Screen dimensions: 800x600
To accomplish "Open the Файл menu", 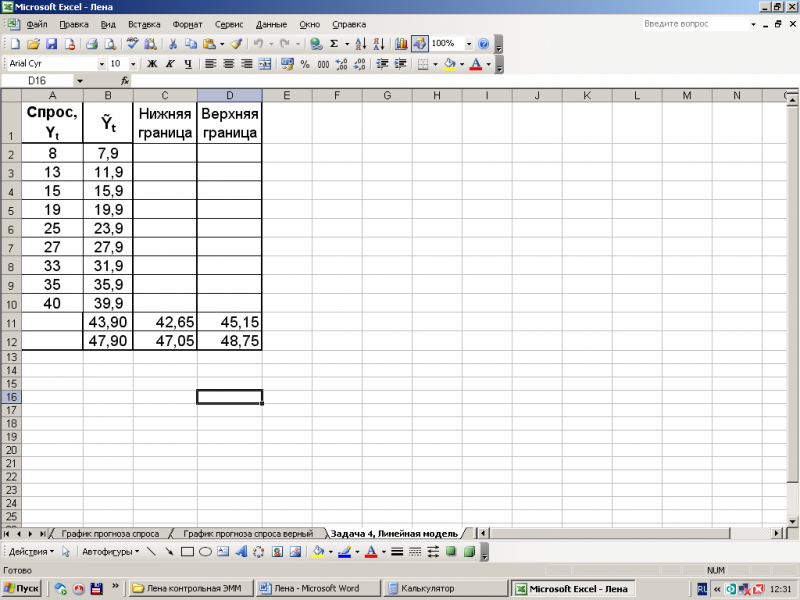I will (37, 24).
